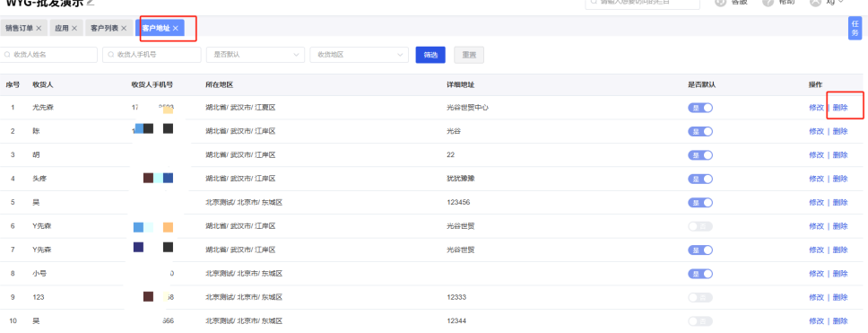Image resolution: width=868 pixels, height=333 pixels.
Task: Toggle default switch for 尤先森 row
Action: click(700, 108)
